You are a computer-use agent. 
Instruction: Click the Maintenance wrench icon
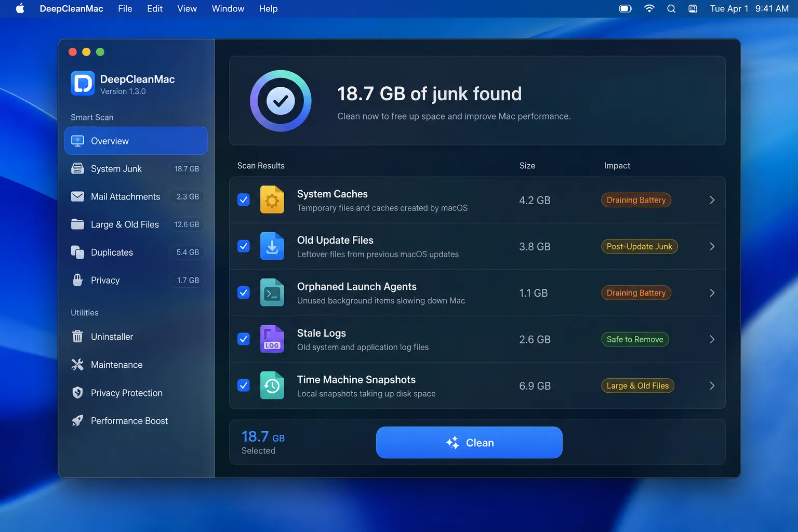click(x=77, y=365)
